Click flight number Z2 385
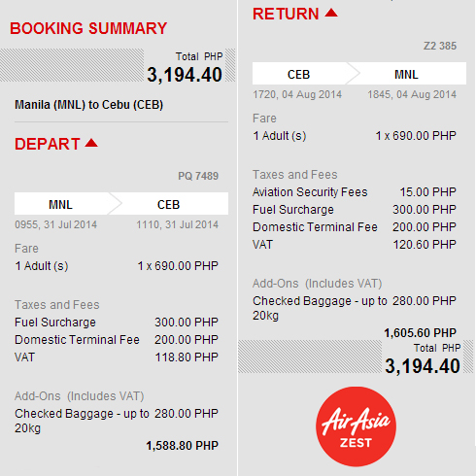The height and width of the screenshot is (476, 476). pyautogui.click(x=440, y=46)
